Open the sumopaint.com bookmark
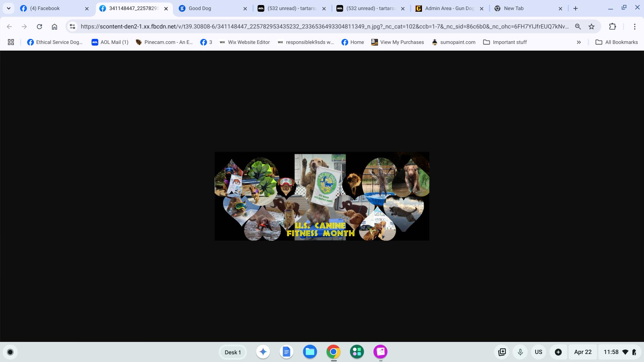This screenshot has width=644, height=362. 453,42
